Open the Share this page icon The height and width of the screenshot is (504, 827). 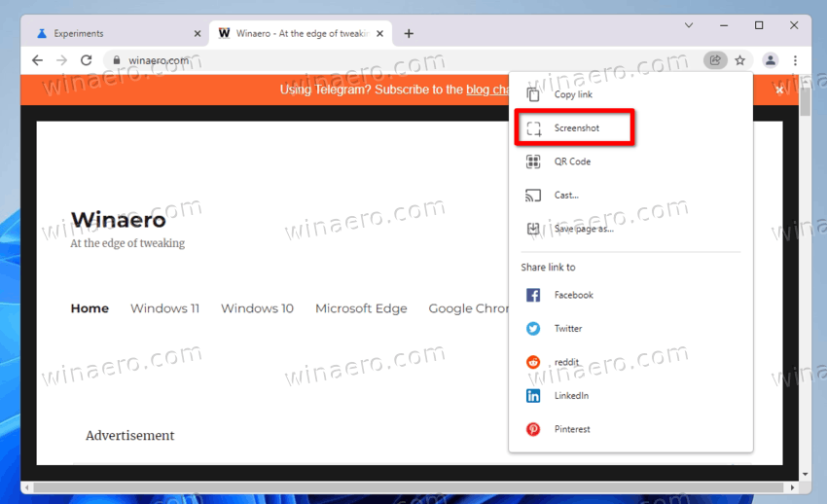715,60
